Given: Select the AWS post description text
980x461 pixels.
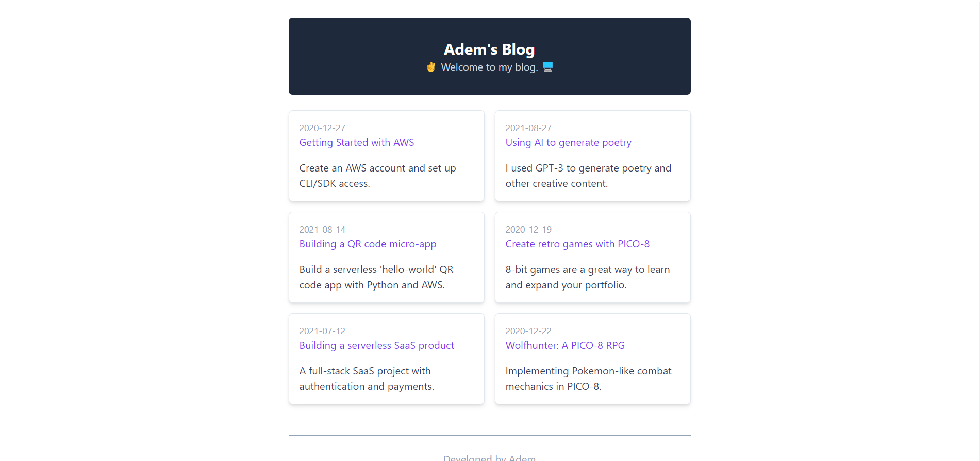Looking at the screenshot, I should [x=377, y=175].
